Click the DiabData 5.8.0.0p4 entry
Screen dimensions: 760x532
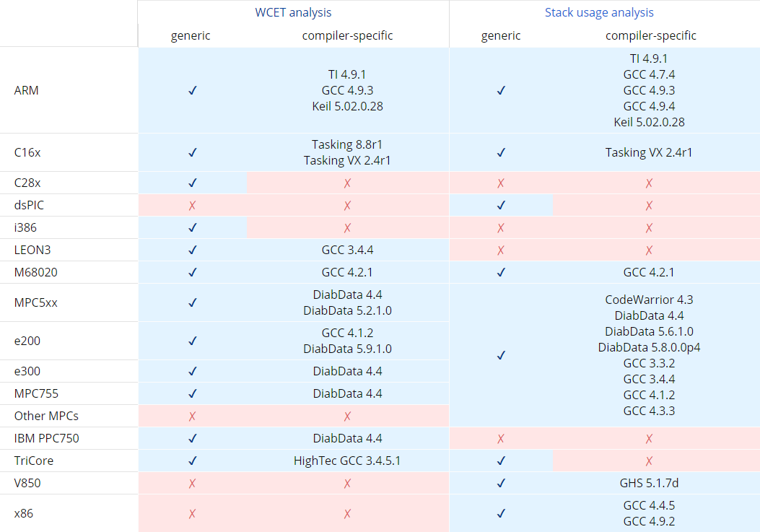649,348
